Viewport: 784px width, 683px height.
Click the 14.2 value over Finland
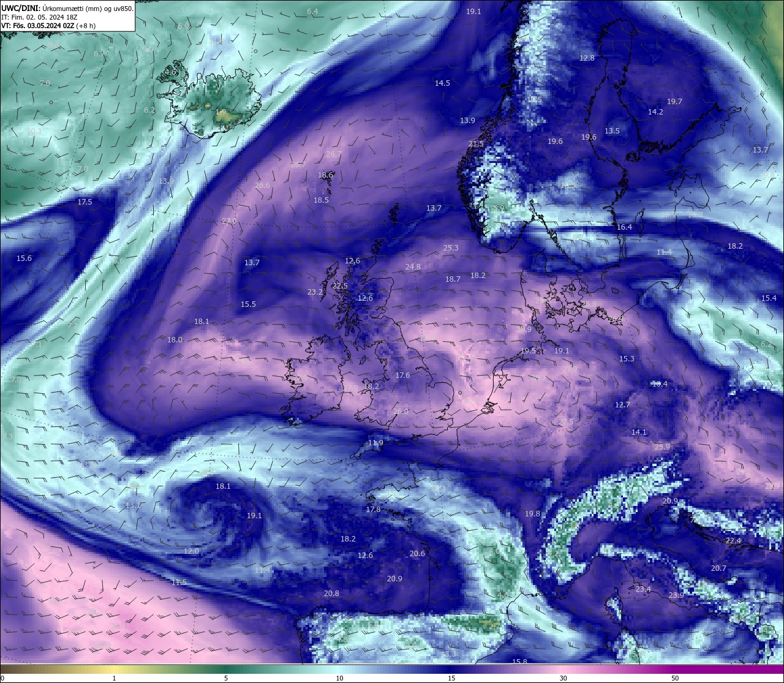pos(655,111)
